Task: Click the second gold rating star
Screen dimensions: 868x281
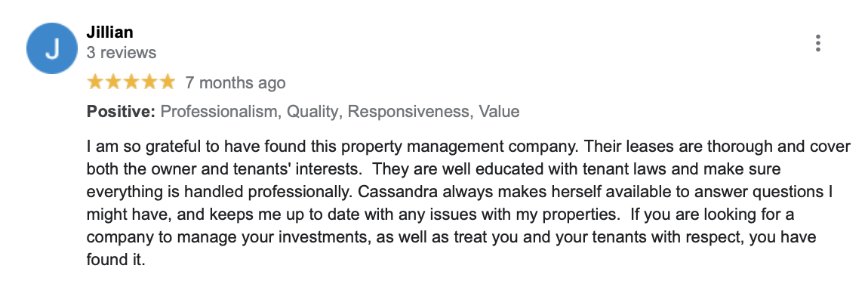Action: (113, 82)
